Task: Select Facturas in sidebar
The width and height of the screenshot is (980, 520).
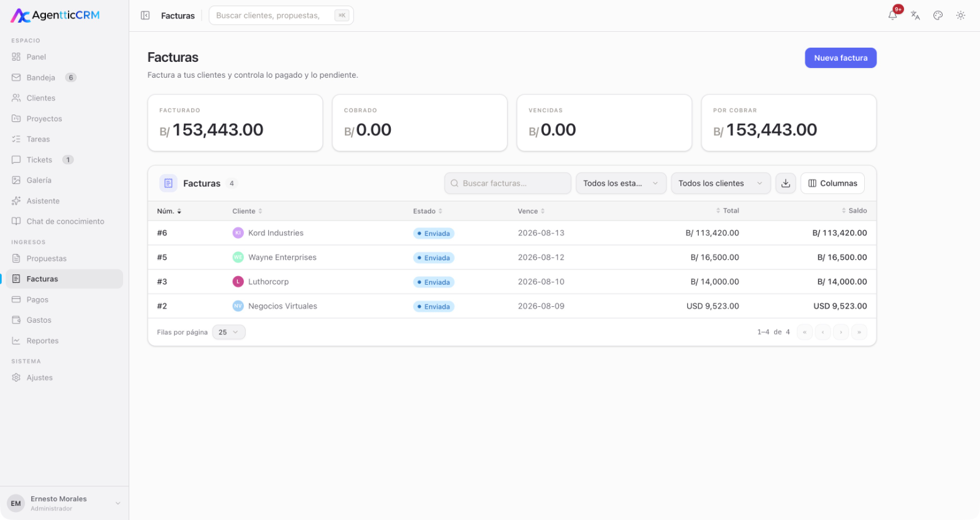Action: (64, 279)
